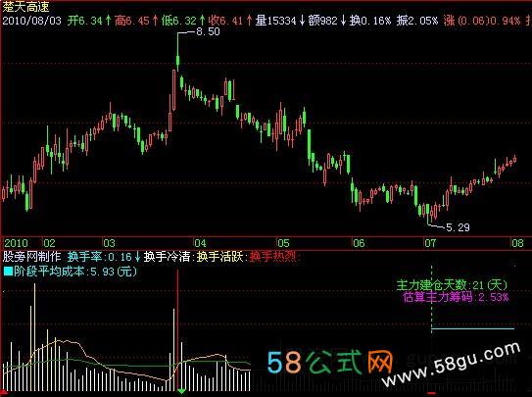The width and height of the screenshot is (532, 397).
Task: Select the 06 month marker on timeline
Action: (359, 243)
